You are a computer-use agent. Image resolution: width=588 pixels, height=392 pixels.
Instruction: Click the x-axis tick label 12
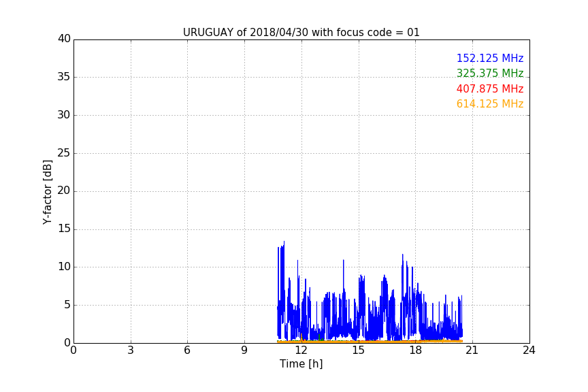301,350
